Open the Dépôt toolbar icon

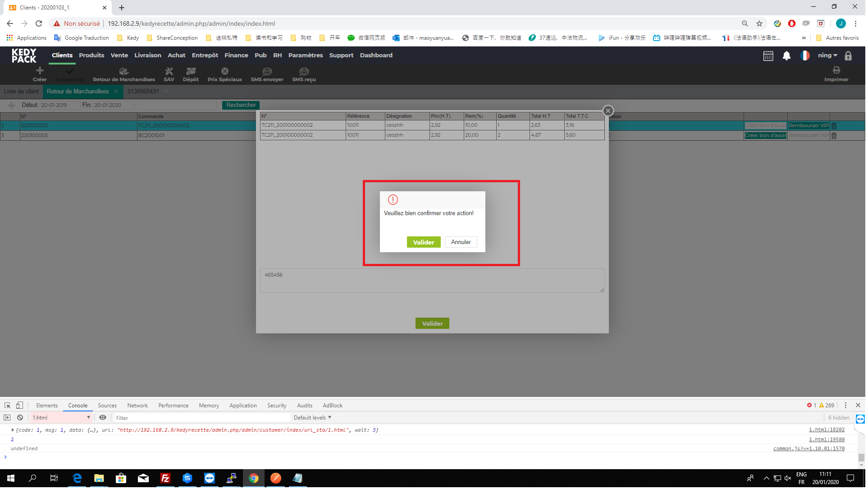coord(191,71)
